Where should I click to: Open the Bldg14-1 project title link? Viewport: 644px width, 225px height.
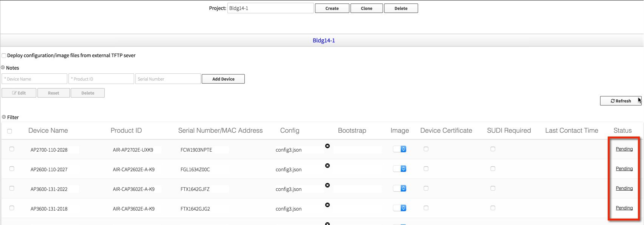pyautogui.click(x=324, y=40)
